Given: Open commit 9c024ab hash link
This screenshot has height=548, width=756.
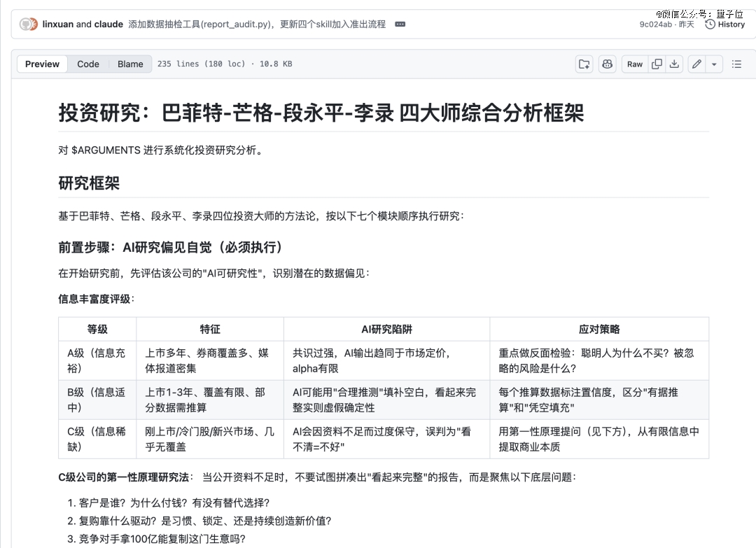Looking at the screenshot, I should pos(656,24).
